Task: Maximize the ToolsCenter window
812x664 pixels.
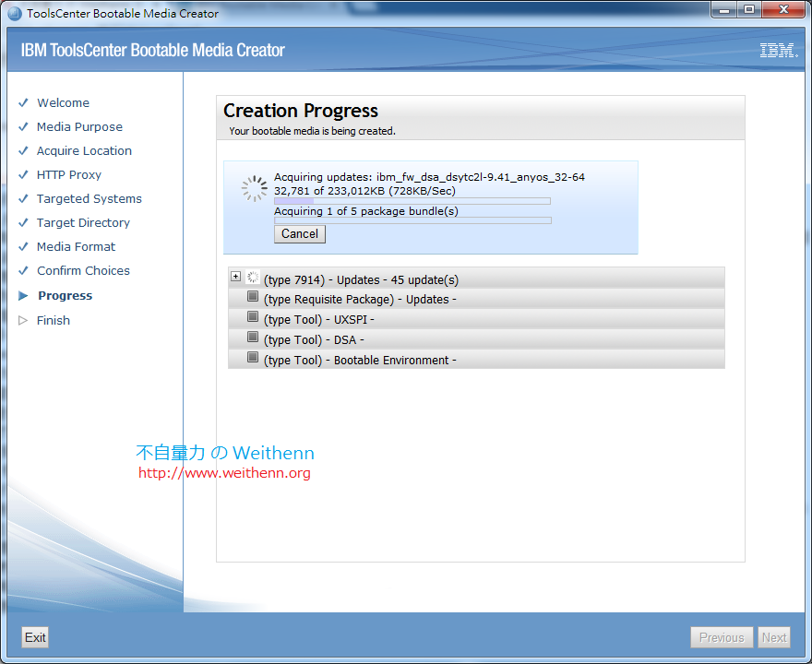Action: (x=749, y=10)
